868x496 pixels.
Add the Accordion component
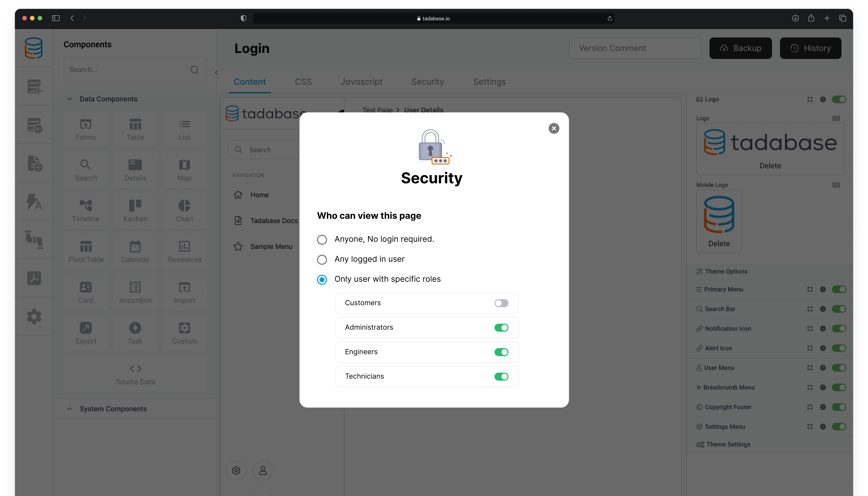point(135,293)
